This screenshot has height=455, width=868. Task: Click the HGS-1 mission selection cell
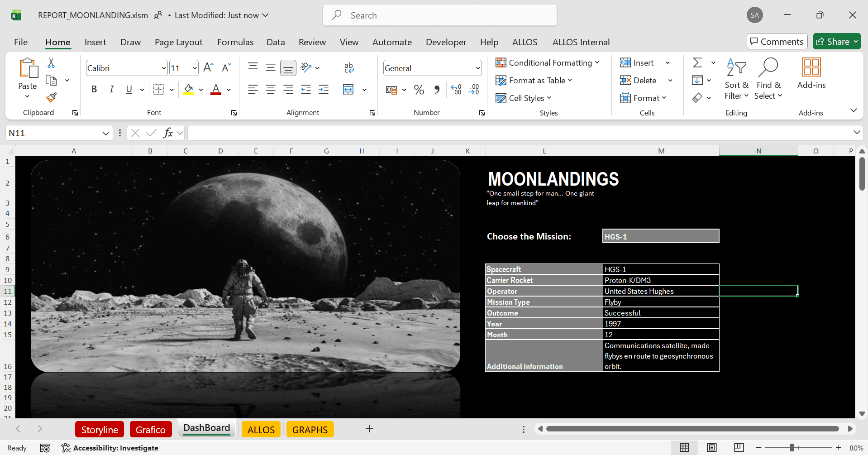[660, 236]
